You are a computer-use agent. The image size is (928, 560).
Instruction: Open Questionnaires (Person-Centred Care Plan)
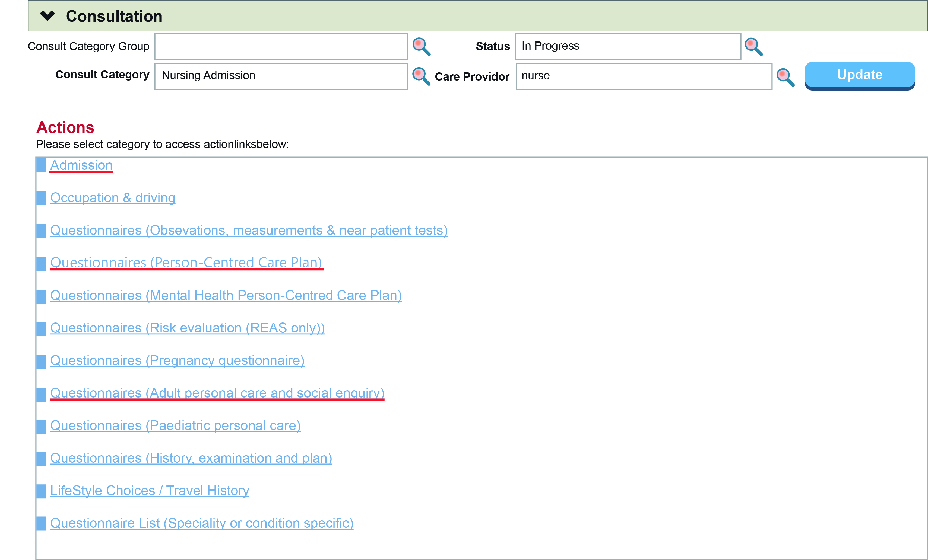click(x=186, y=262)
